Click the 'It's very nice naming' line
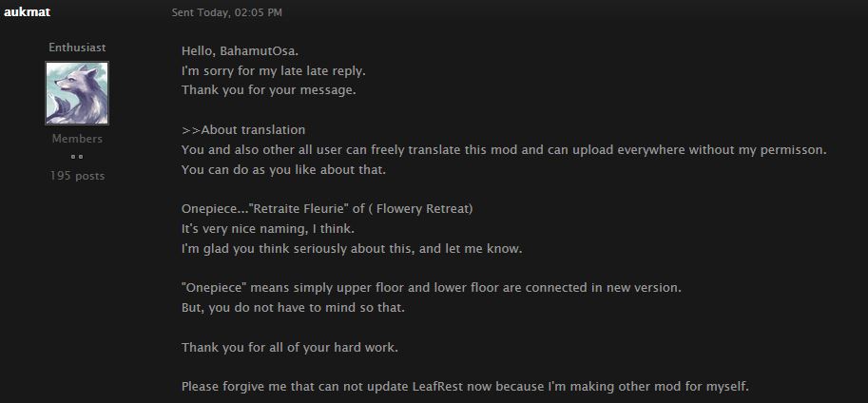The height and width of the screenshot is (403, 868). pos(267,228)
